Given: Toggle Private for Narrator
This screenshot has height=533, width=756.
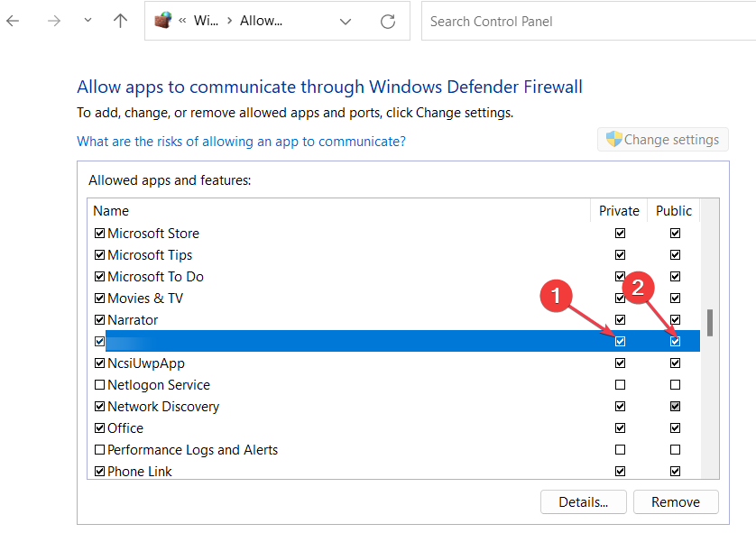Looking at the screenshot, I should coord(620,320).
